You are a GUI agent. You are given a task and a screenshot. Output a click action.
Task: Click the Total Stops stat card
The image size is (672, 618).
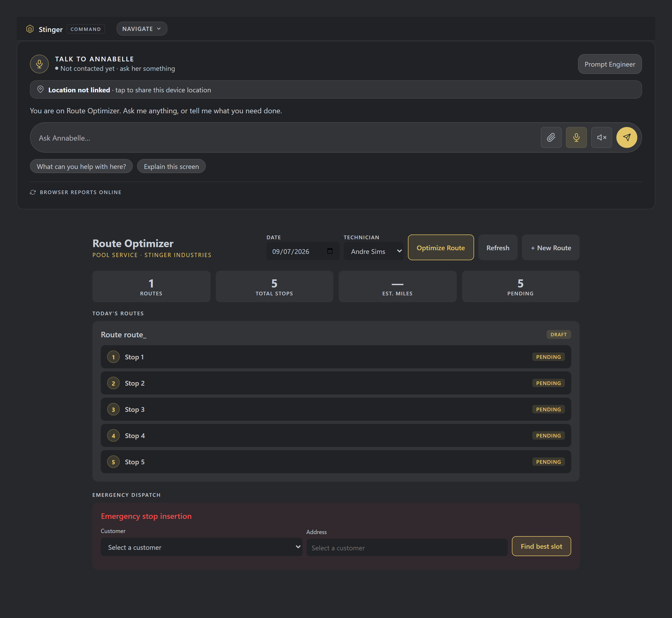[274, 287]
